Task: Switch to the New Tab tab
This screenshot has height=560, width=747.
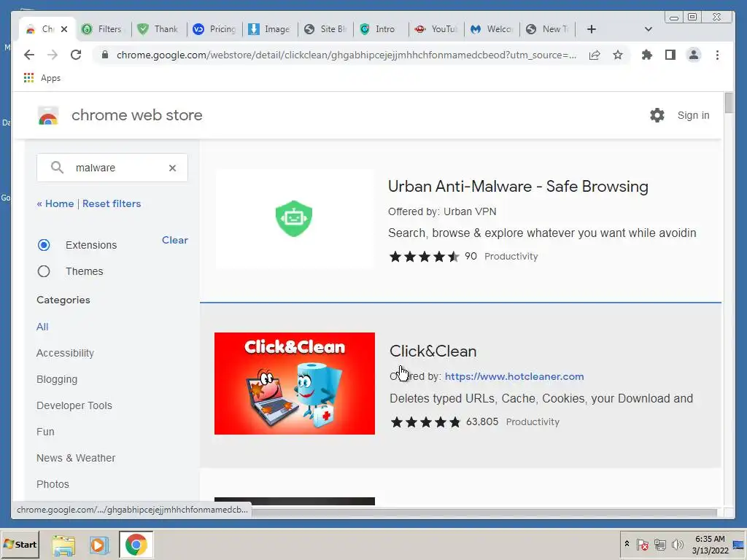Action: click(547, 29)
